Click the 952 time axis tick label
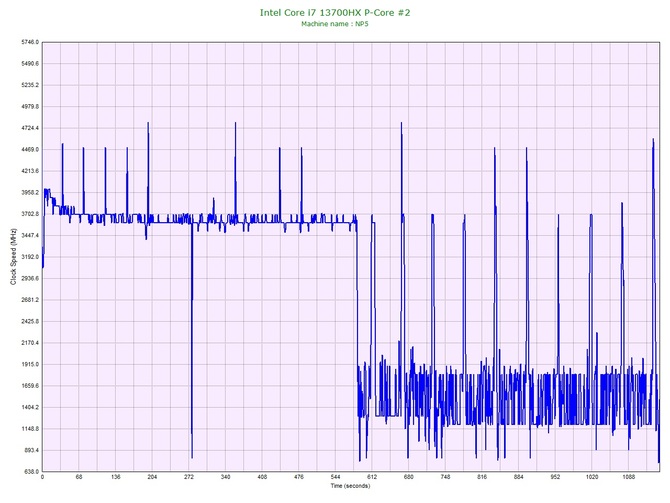 tap(555, 477)
